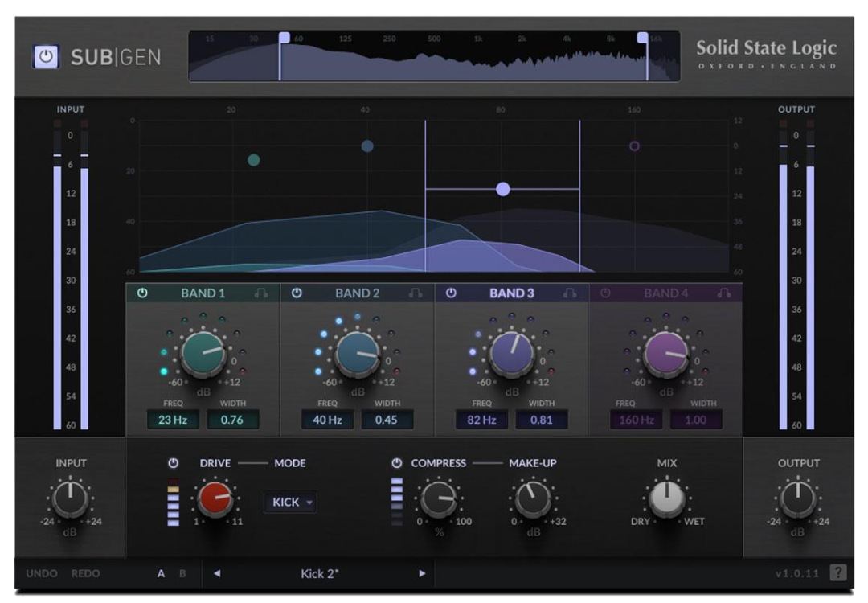Enable Band 4 power button
The image size is (868, 603).
point(606,293)
